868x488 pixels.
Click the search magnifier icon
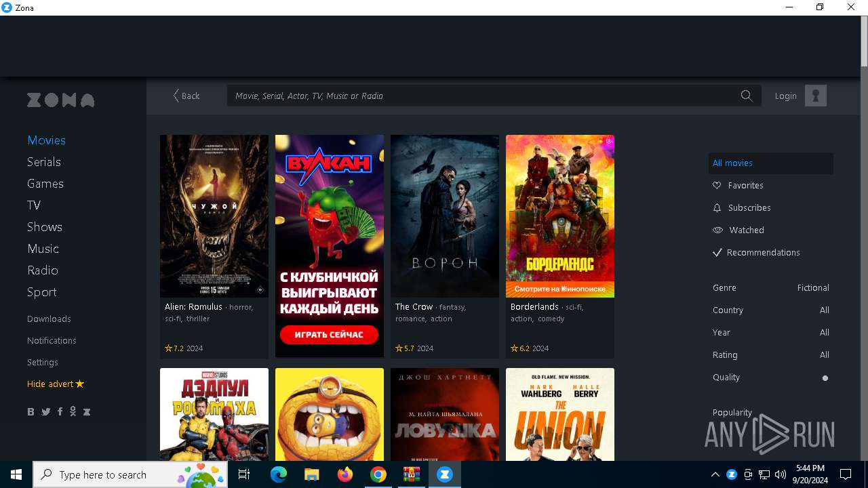pyautogui.click(x=747, y=96)
